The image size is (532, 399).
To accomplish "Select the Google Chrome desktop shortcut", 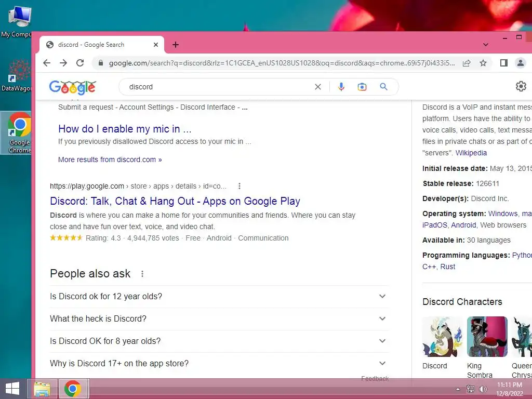I will [x=16, y=133].
